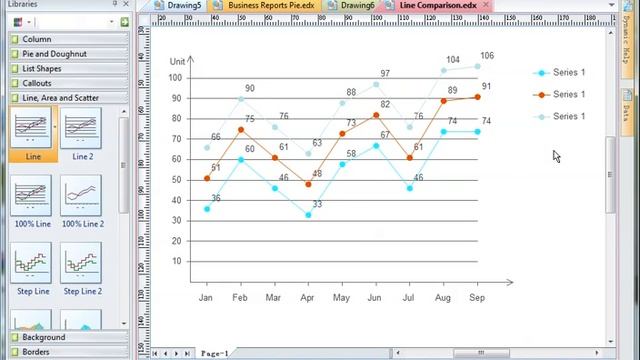Pick the Step Line 2 chart shape
This screenshot has width=640, height=360.
tap(81, 263)
